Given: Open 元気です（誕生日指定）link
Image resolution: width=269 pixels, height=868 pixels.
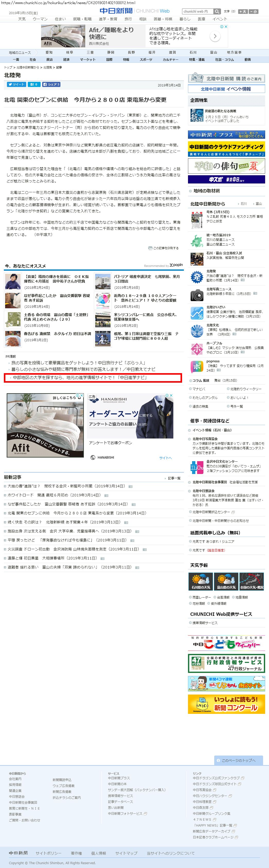Looking at the screenshot, I should (x=209, y=550).
